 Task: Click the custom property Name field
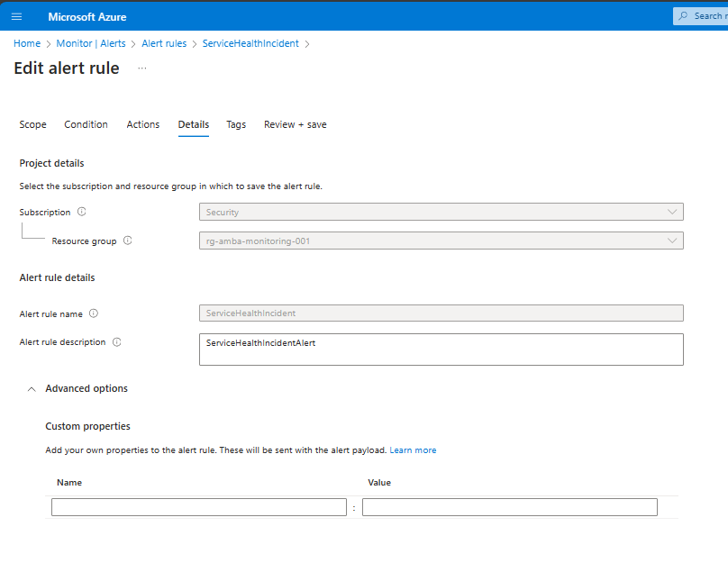[x=199, y=507]
